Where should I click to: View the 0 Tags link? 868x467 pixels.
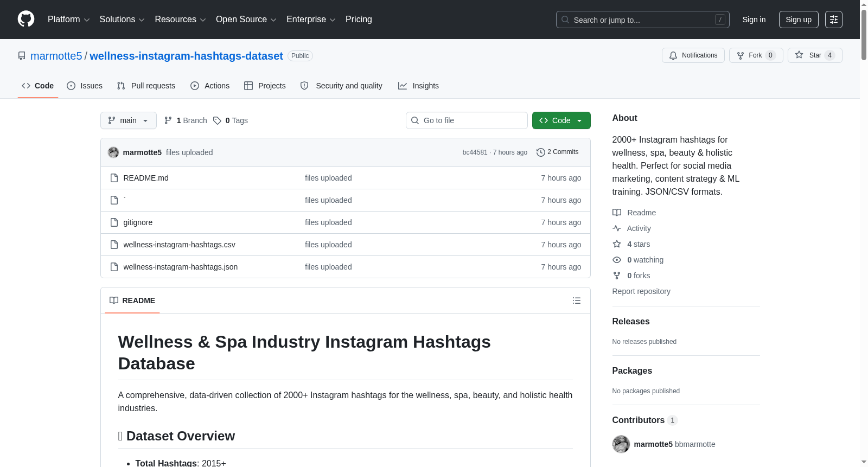pyautogui.click(x=231, y=120)
